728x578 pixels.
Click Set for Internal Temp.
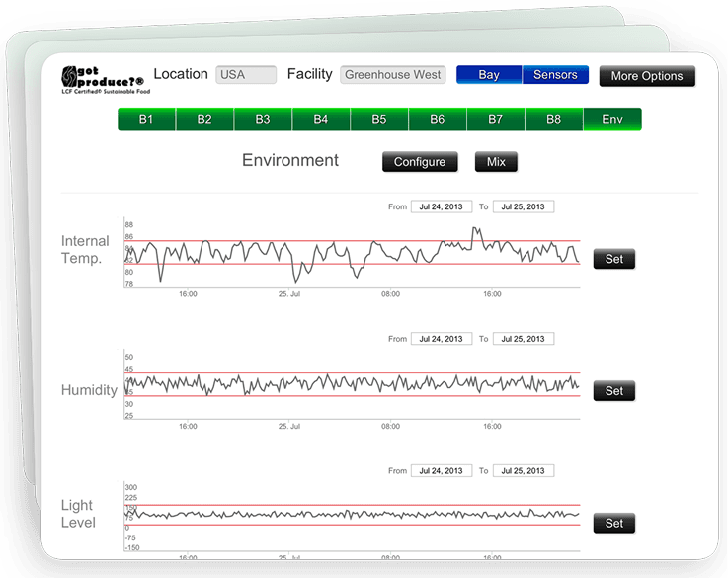(x=613, y=259)
